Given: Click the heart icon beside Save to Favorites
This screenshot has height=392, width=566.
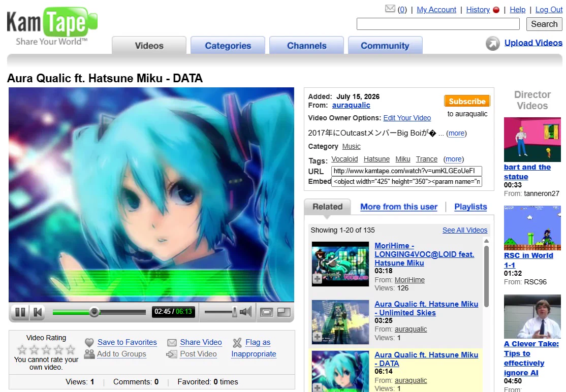Looking at the screenshot, I should [89, 342].
